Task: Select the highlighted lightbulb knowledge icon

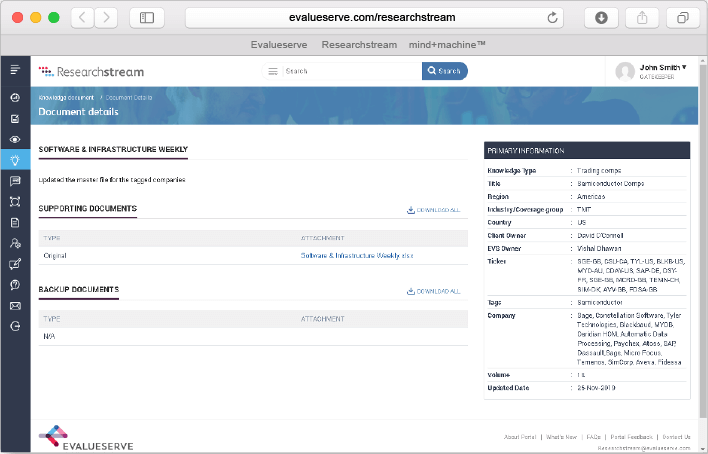Action: coord(15,160)
